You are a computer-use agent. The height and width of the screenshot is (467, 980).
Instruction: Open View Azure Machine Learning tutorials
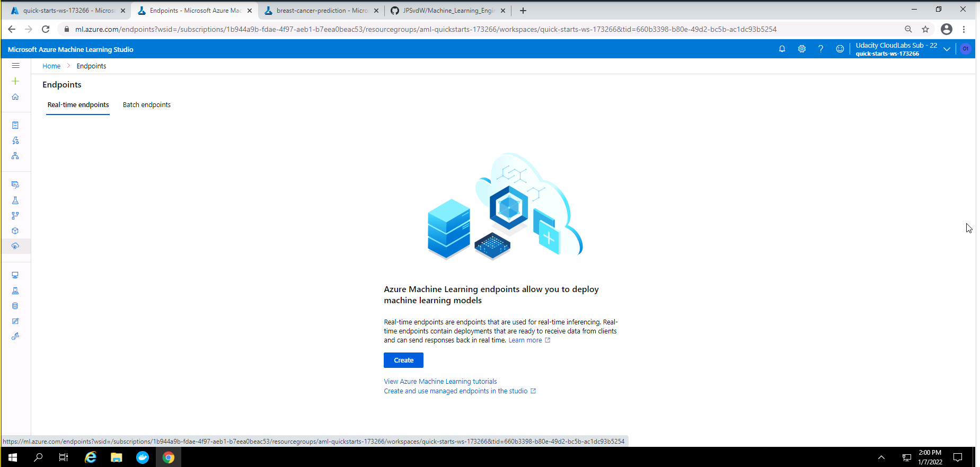click(x=440, y=382)
